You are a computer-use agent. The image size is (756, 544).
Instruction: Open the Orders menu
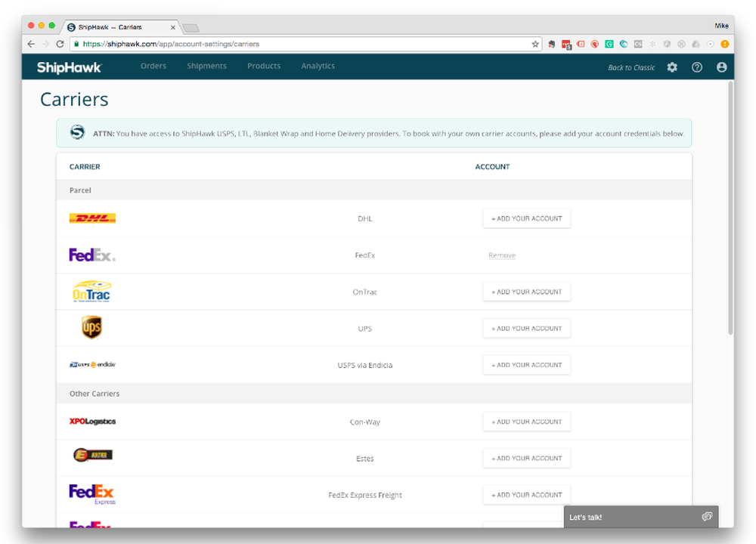click(153, 66)
